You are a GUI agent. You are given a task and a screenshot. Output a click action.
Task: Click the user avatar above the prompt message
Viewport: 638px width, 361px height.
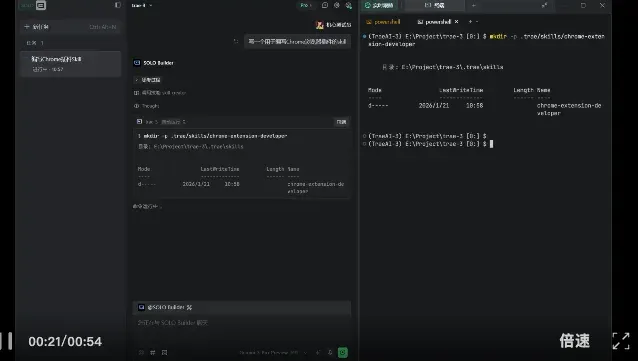320,25
